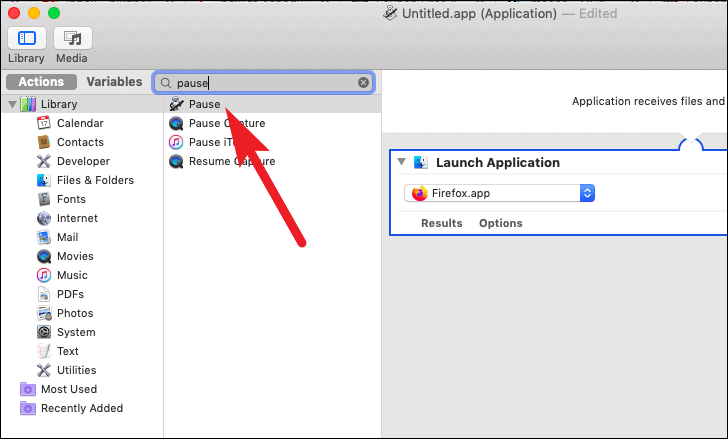Select the Files & Folders icon
Image resolution: width=728 pixels, height=439 pixels.
point(44,180)
